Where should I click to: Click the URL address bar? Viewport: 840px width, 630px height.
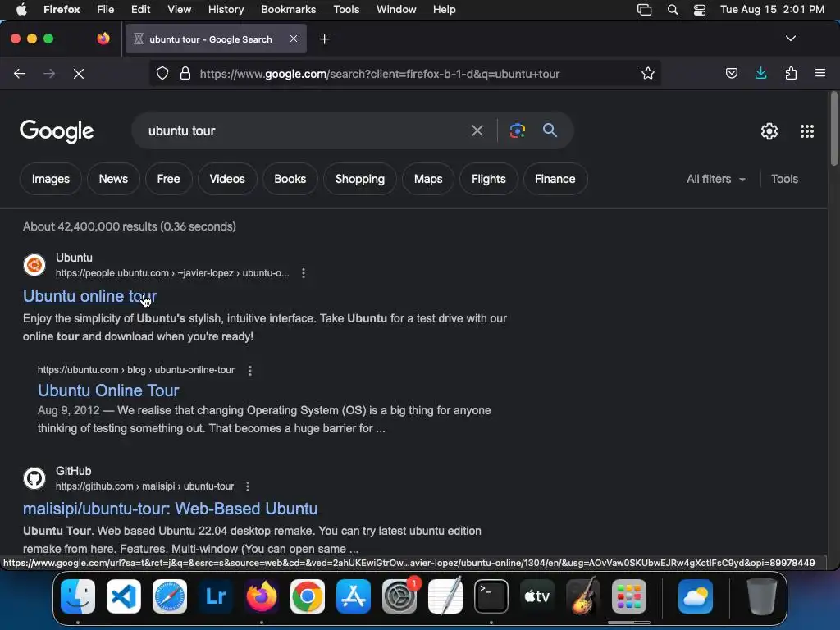point(404,73)
